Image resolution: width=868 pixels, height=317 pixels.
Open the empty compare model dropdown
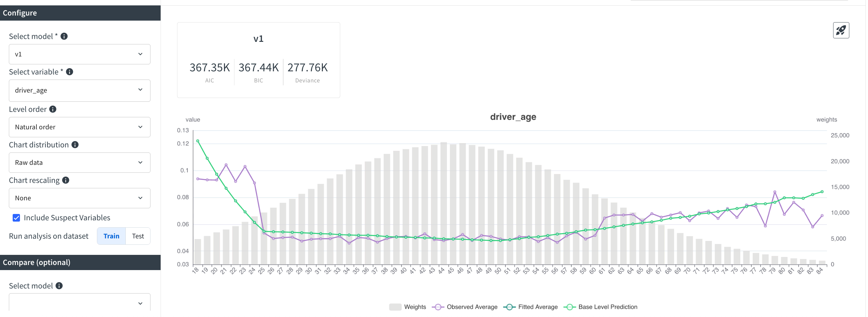pos(80,303)
